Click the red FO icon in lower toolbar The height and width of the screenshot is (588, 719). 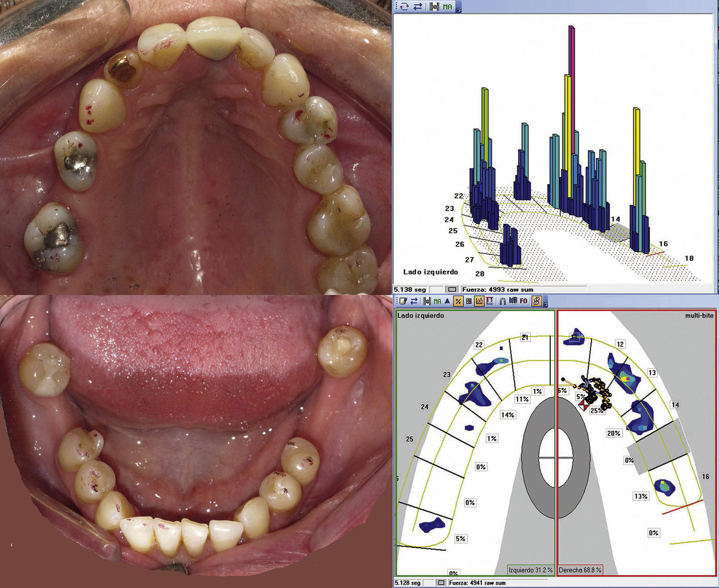coord(523,301)
